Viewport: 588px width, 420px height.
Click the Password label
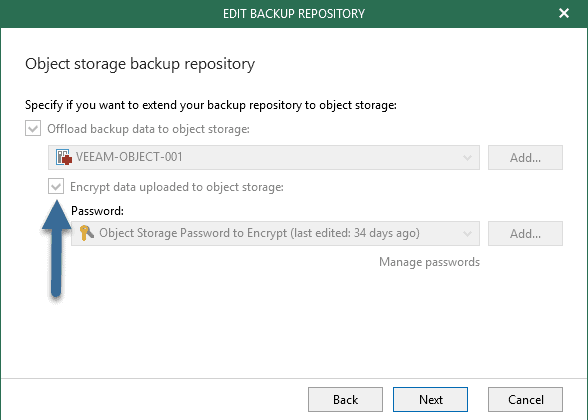click(x=98, y=211)
